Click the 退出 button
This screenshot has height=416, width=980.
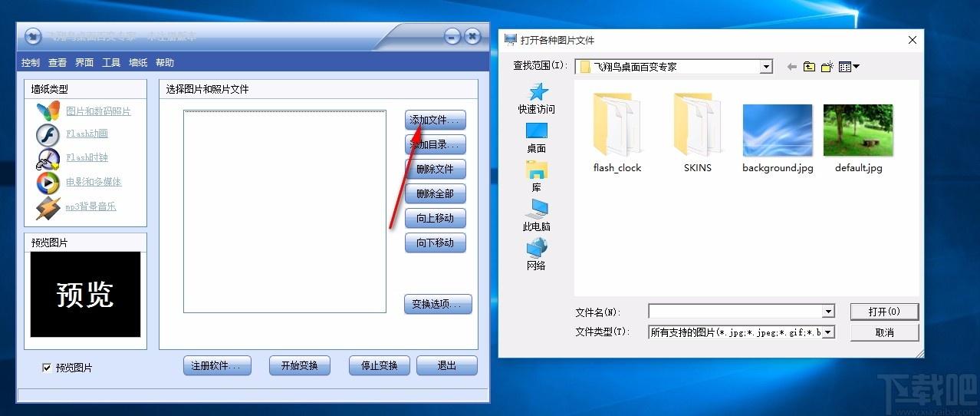447,365
